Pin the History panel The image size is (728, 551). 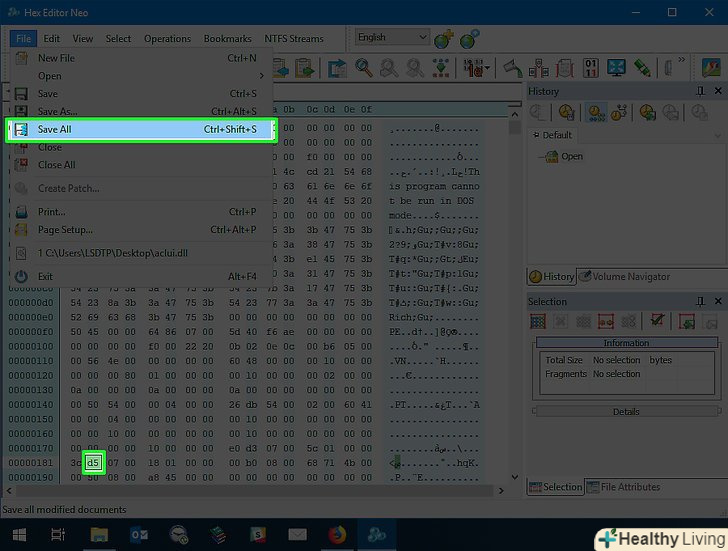point(700,91)
